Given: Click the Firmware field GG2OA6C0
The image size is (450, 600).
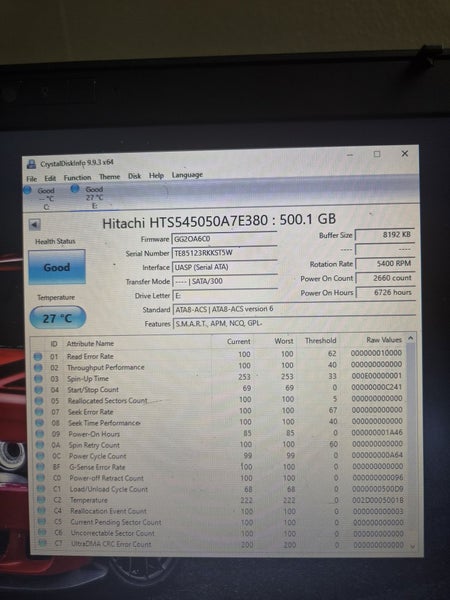Looking at the screenshot, I should pos(224,239).
